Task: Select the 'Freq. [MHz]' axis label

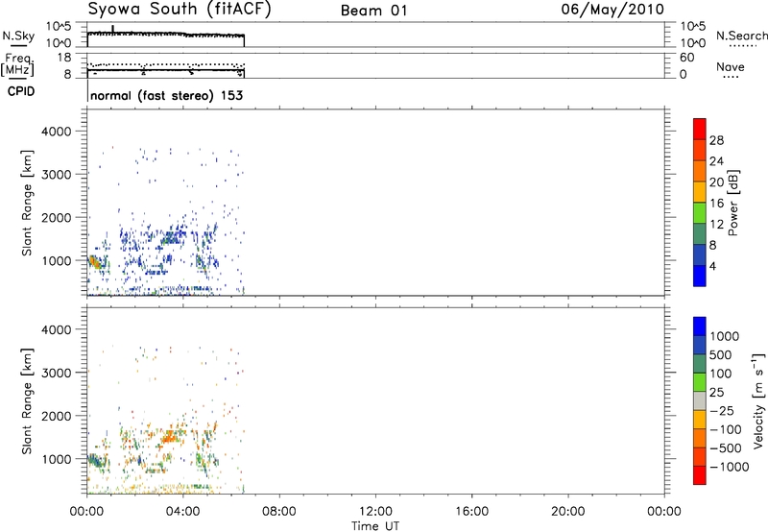Action: point(17,65)
